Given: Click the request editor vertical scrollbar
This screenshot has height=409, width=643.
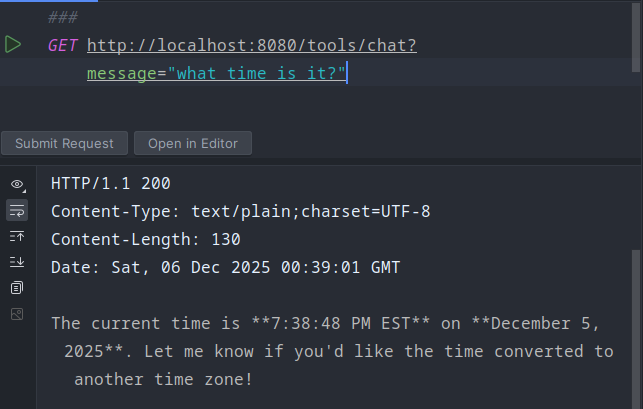Looking at the screenshot, I should click(x=637, y=40).
